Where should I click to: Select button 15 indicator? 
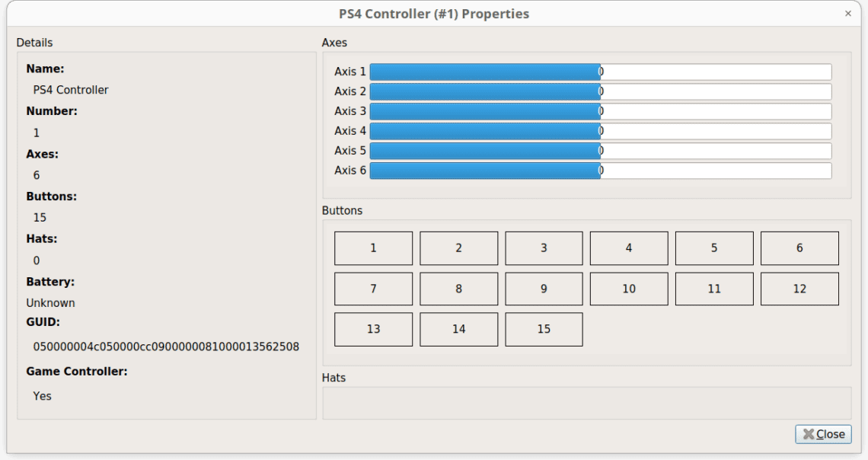click(544, 329)
